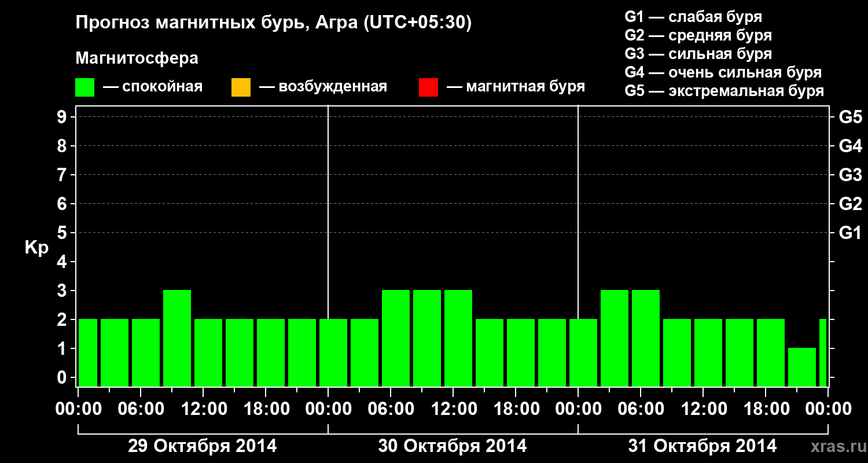868x463 pixels.
Task: Click the '06:00' time label for 30 October
Action: (391, 409)
